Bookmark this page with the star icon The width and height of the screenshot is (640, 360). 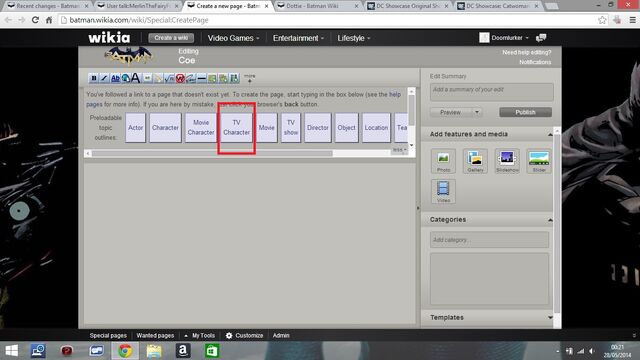point(602,20)
